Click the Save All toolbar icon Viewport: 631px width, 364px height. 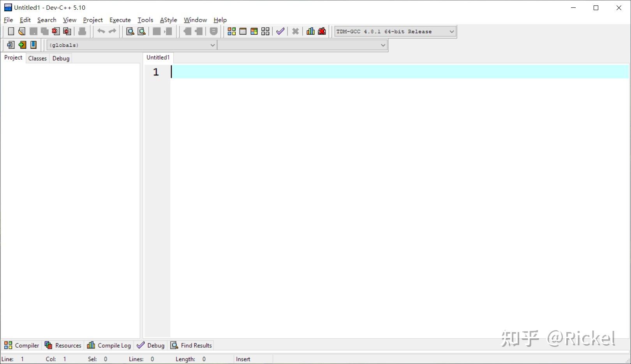click(x=45, y=32)
